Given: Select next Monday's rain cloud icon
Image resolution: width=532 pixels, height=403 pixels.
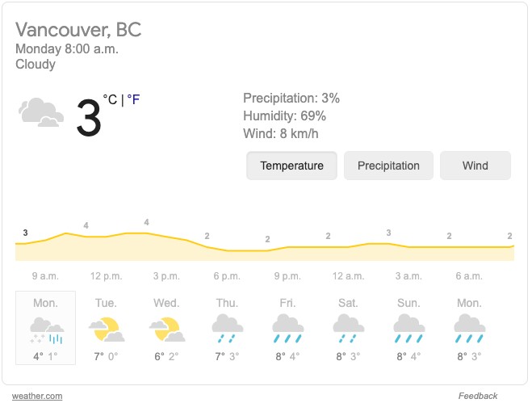Looking at the screenshot, I should click(470, 329).
